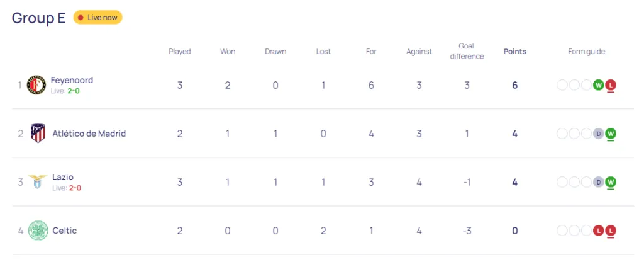Image resolution: width=644 pixels, height=262 pixels.
Task: Click Feyenoord's live 2-0 score
Action: point(73,91)
